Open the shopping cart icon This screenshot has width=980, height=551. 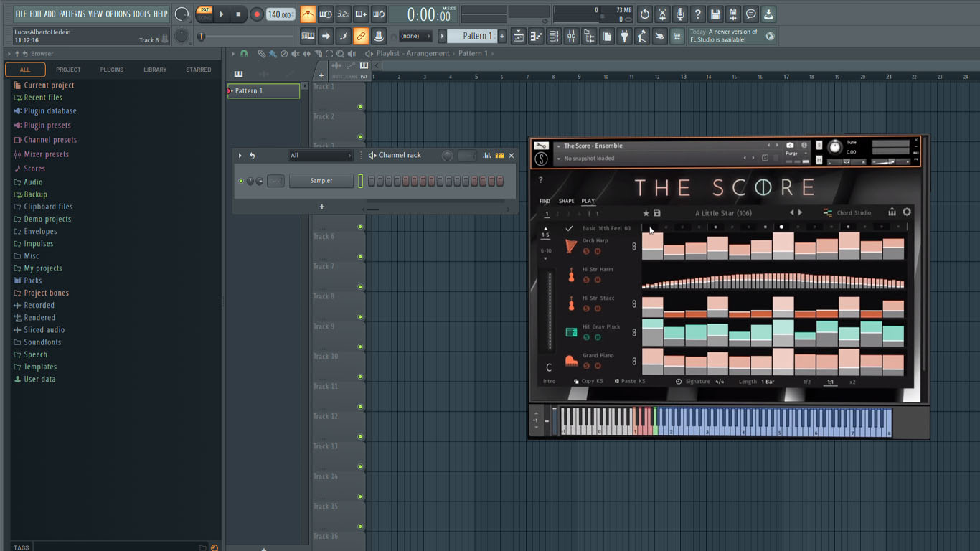coord(677,36)
